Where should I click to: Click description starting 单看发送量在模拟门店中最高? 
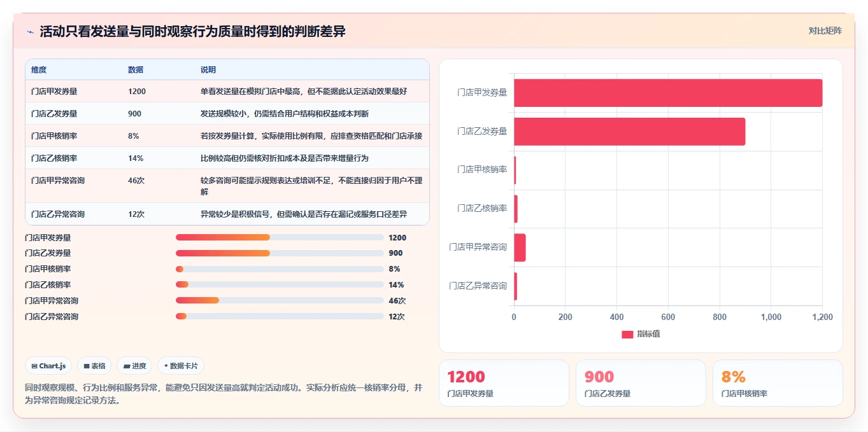(x=304, y=92)
